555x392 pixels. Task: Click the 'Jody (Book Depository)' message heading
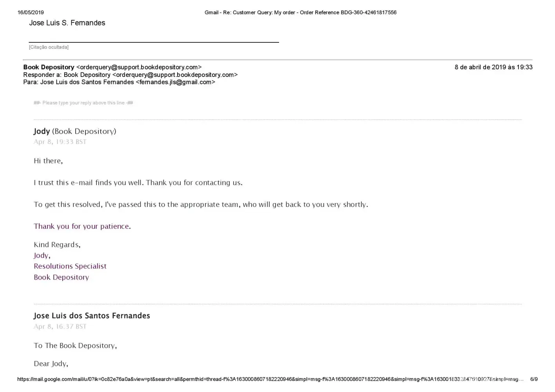tap(75, 131)
